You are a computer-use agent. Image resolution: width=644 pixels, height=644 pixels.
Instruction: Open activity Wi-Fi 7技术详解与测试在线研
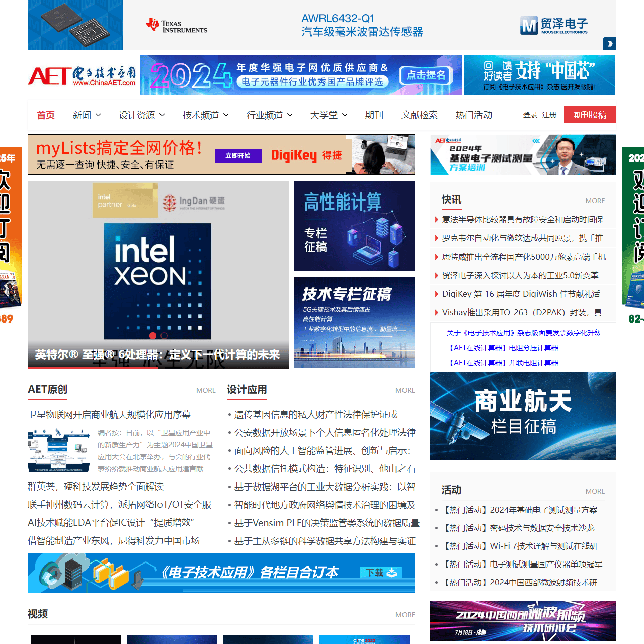click(519, 546)
